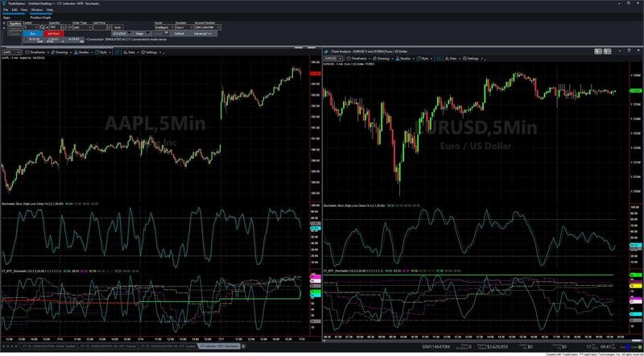This screenshot has height=356, width=644.
Task: Open Drawing tools on AAPL chart
Action: tap(61, 52)
